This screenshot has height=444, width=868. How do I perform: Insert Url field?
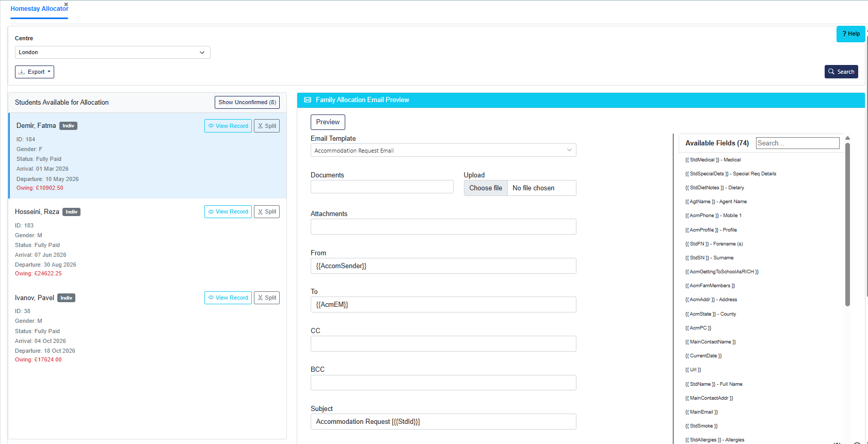693,370
